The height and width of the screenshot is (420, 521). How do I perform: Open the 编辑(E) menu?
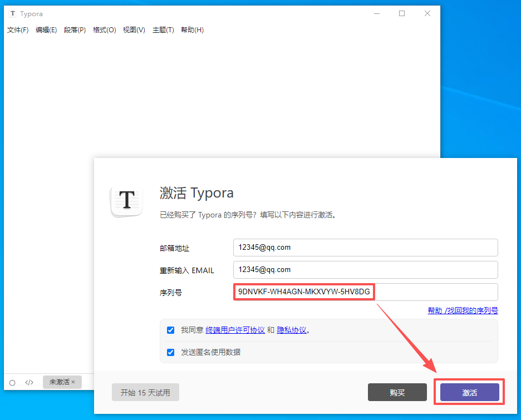click(46, 30)
